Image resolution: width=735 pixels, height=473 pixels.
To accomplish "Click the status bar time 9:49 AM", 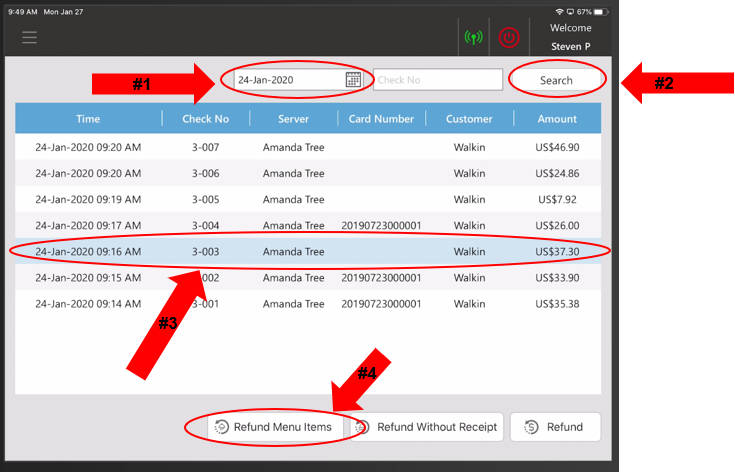I will pos(22,12).
